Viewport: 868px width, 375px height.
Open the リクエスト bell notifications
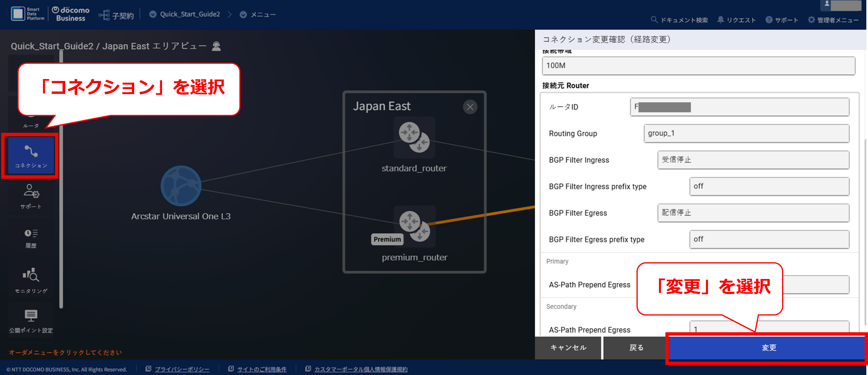point(736,20)
